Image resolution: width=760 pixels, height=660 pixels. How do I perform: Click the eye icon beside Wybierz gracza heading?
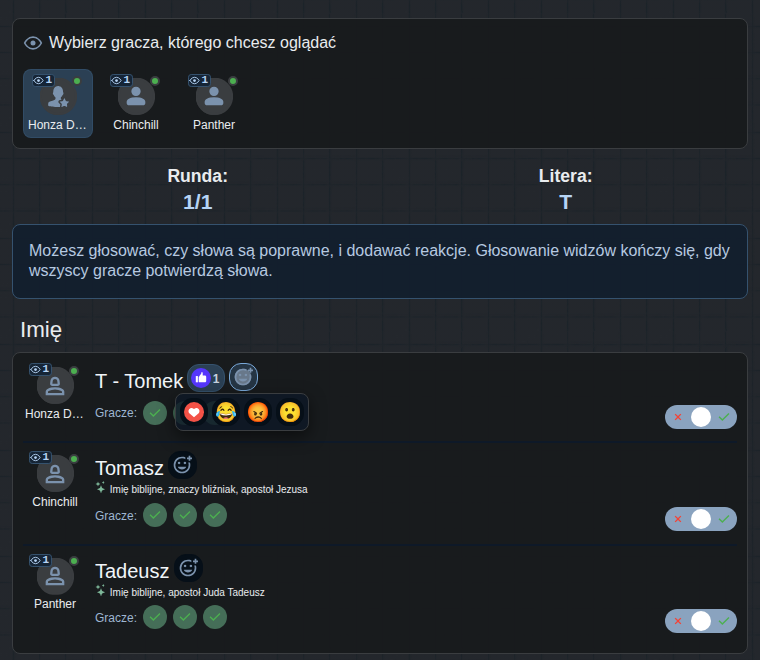click(33, 43)
